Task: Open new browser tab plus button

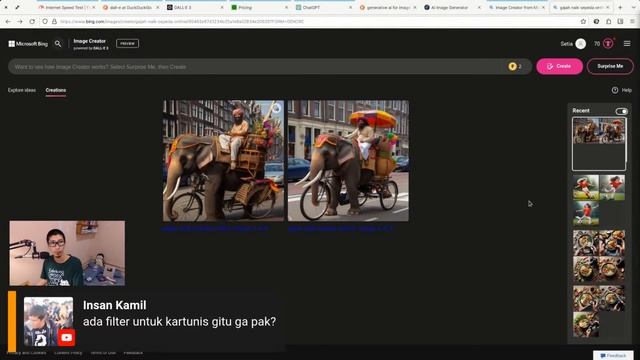Action: click(x=620, y=7)
